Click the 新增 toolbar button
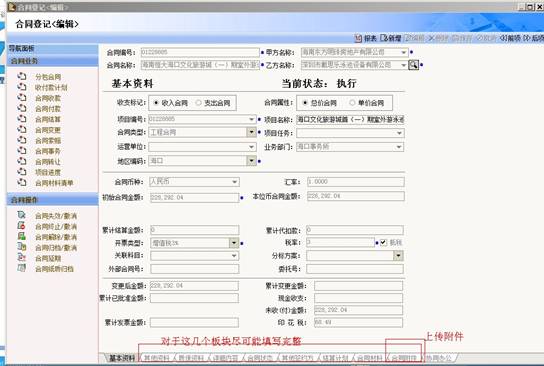The width and height of the screenshot is (544, 366). click(391, 38)
